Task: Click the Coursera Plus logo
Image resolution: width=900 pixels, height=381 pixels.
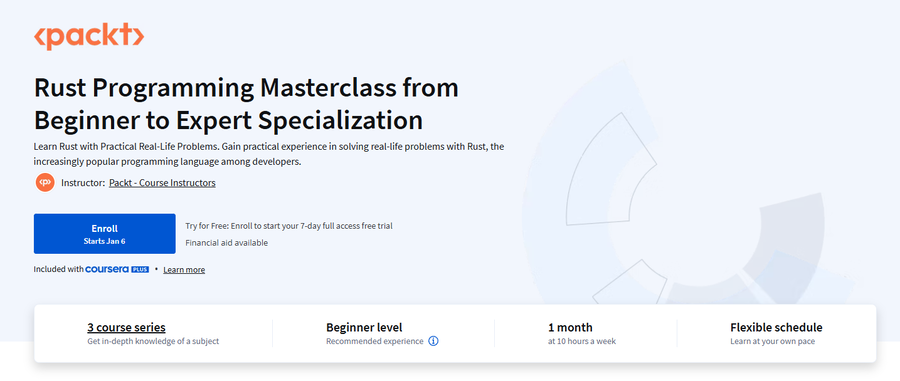Action: (117, 269)
